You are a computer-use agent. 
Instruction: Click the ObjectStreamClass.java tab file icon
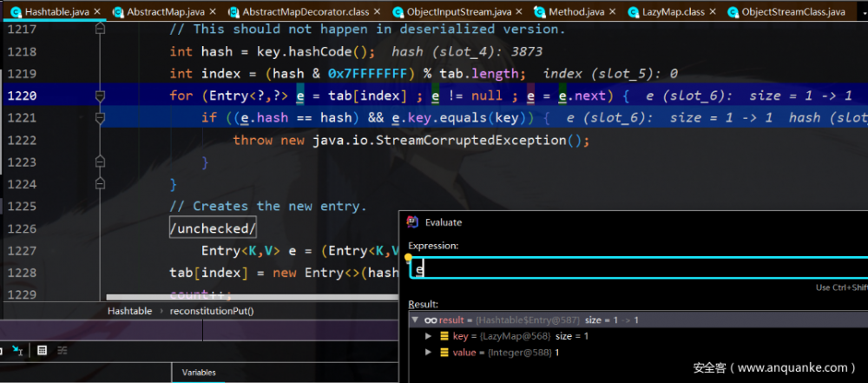tap(733, 11)
